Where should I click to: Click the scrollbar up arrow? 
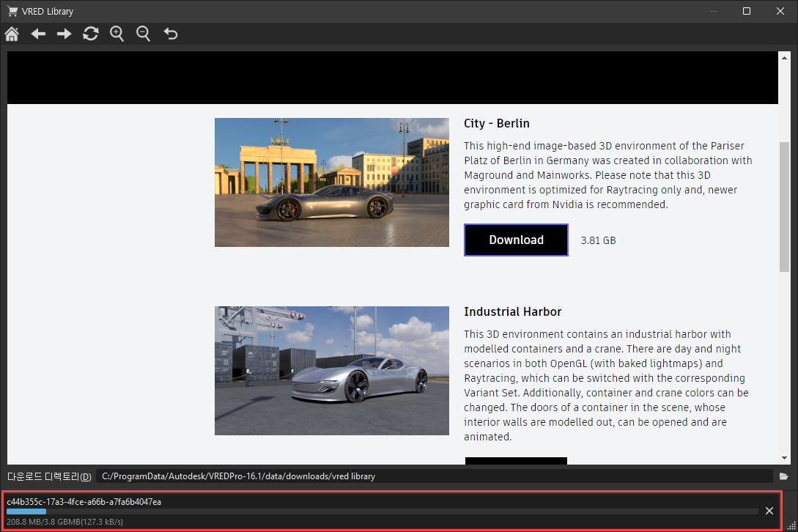click(x=784, y=58)
